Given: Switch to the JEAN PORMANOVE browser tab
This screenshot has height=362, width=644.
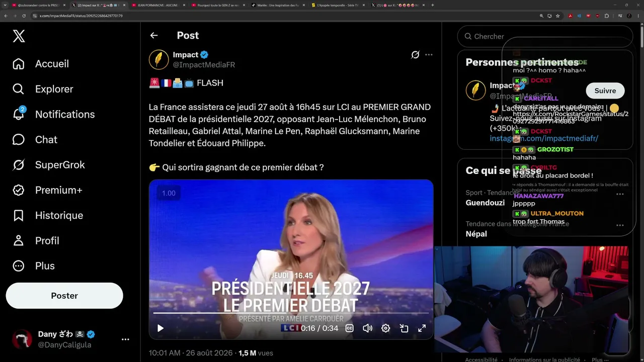Looking at the screenshot, I should [x=157, y=5].
